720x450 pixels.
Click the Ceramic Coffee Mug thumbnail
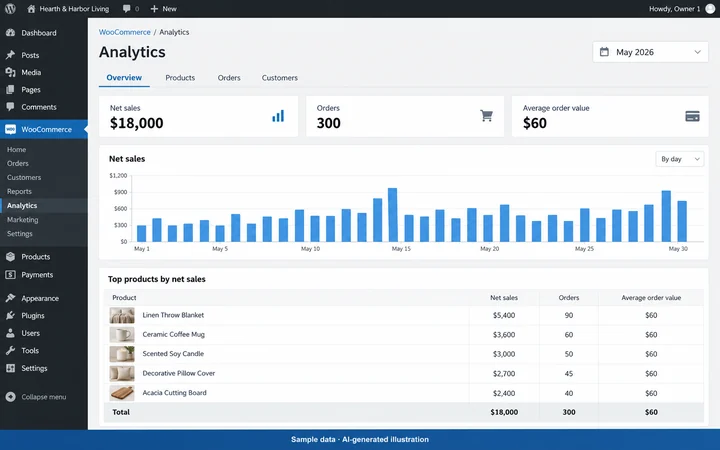(x=122, y=335)
